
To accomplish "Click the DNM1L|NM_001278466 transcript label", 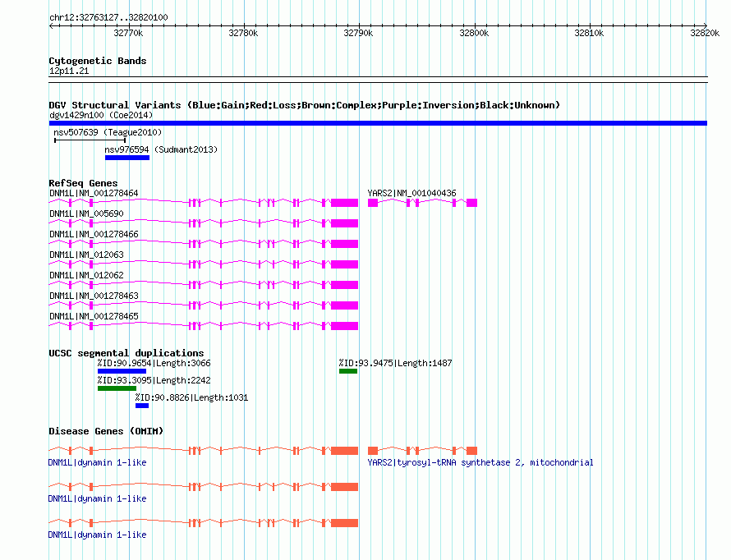I will pos(94,234).
